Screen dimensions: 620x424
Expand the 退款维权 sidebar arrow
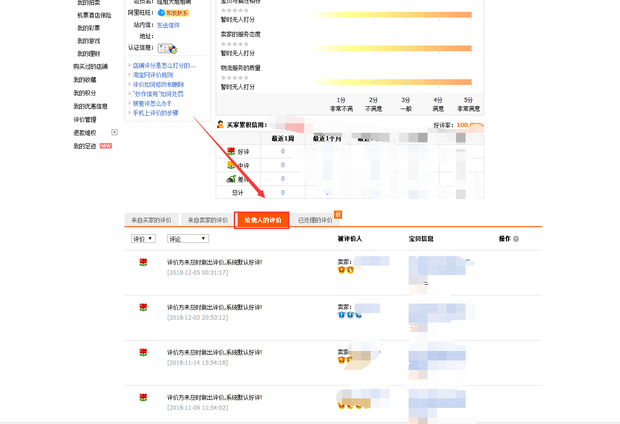tap(114, 132)
